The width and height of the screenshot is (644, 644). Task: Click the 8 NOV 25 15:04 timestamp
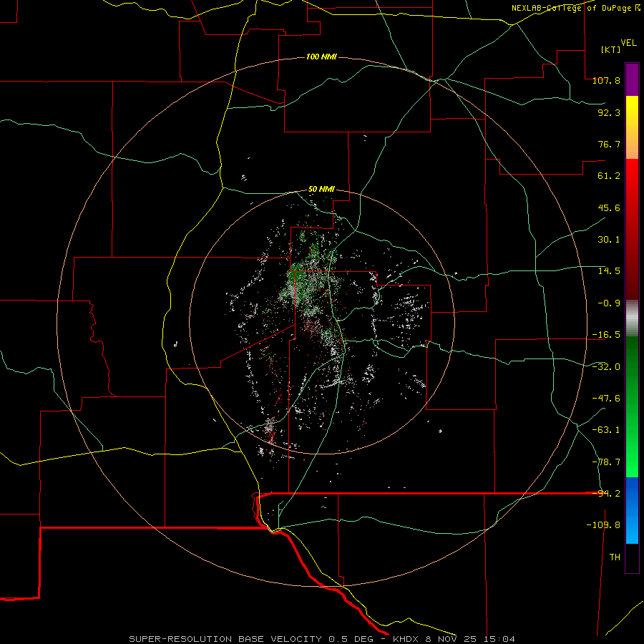472,639
